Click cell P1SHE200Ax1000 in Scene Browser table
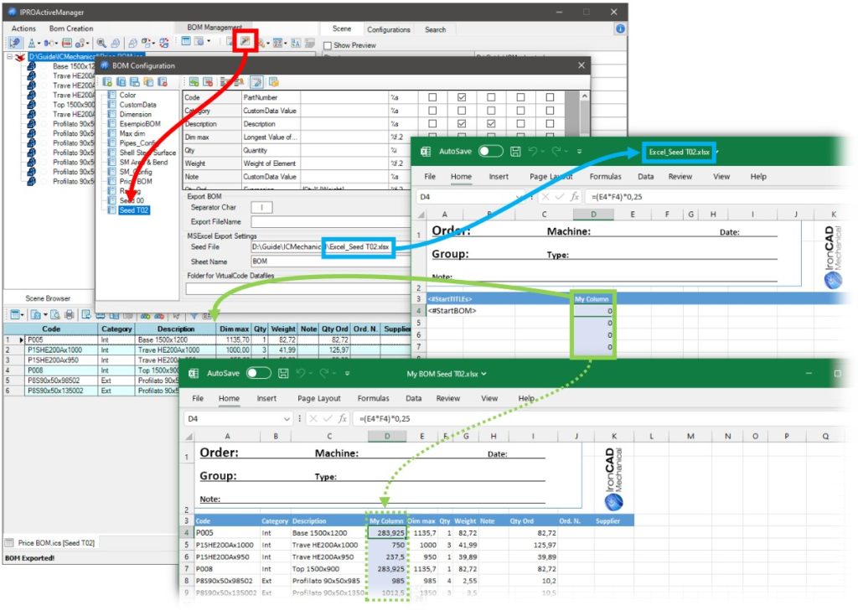The height and width of the screenshot is (616, 858). point(61,349)
